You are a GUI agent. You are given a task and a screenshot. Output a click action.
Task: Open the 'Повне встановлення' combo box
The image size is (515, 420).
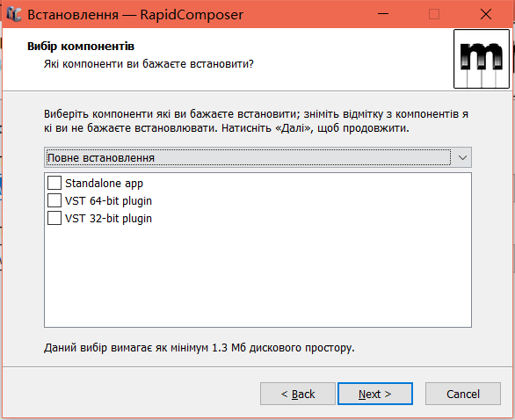pos(257,157)
